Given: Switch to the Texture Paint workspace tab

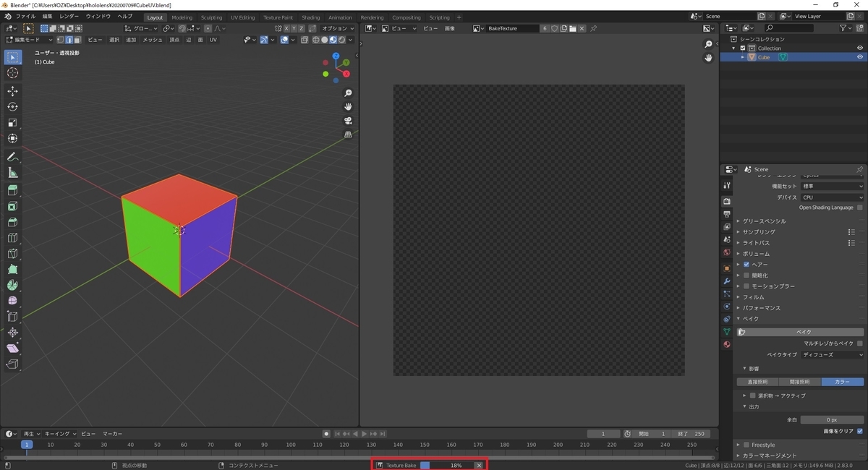Looking at the screenshot, I should [x=278, y=17].
